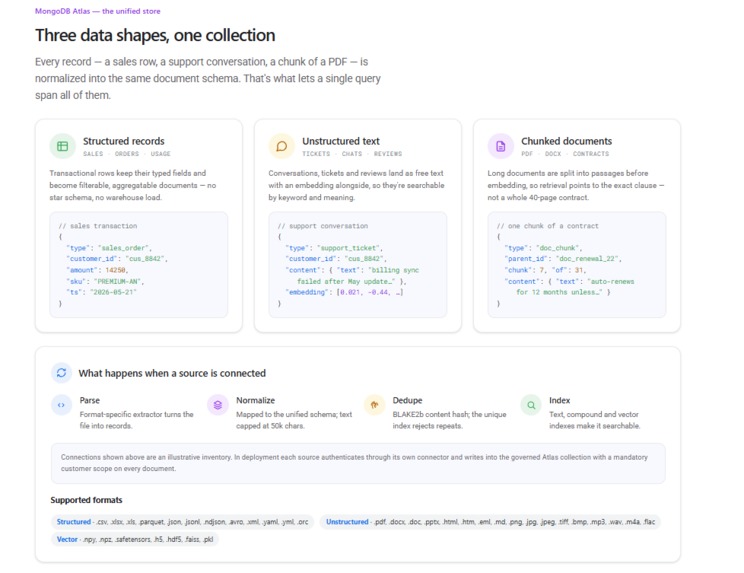Click the 'Index' step title
Image resolution: width=744 pixels, height=573 pixels.
[x=559, y=400]
